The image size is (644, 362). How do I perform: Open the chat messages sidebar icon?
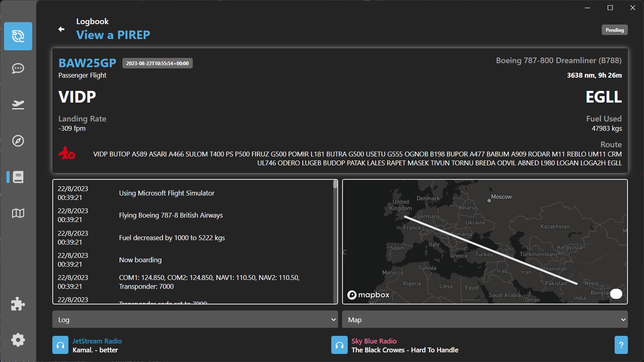[18, 68]
